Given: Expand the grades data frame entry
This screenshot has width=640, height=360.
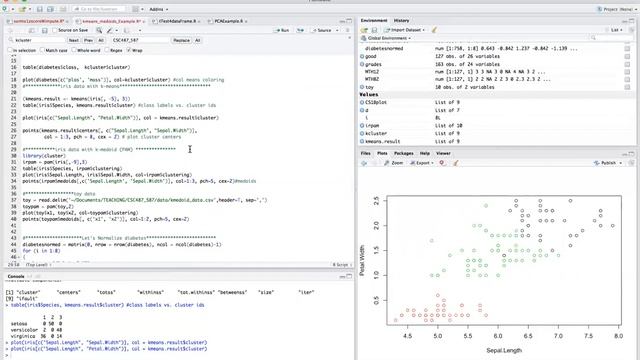Looking at the screenshot, I should [362, 64].
